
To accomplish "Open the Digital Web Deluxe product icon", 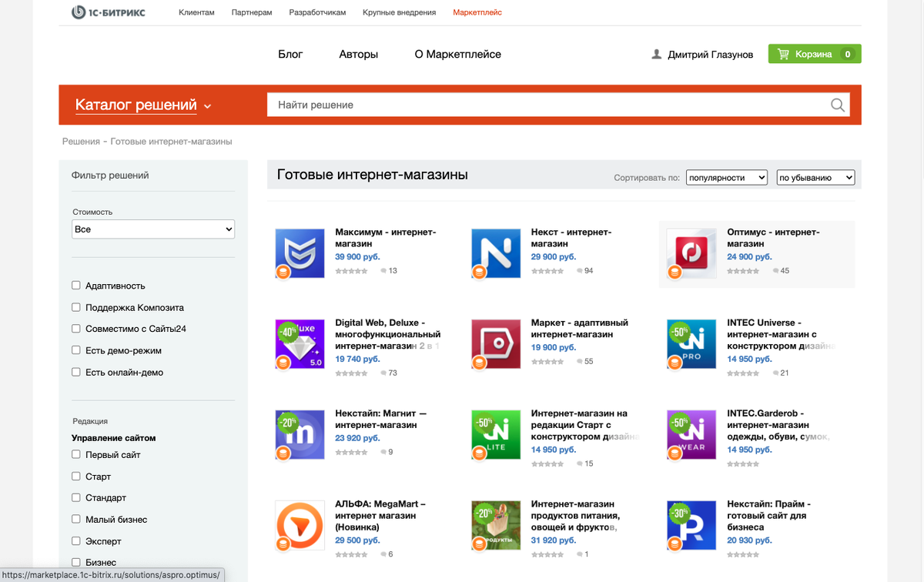I will coord(300,344).
